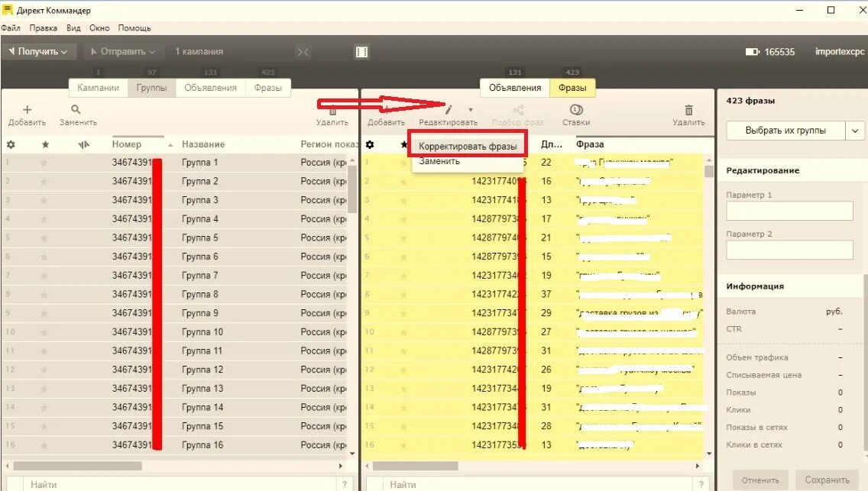Toggle favorite star for Группа 16
The height and width of the screenshot is (491, 868).
coord(44,444)
